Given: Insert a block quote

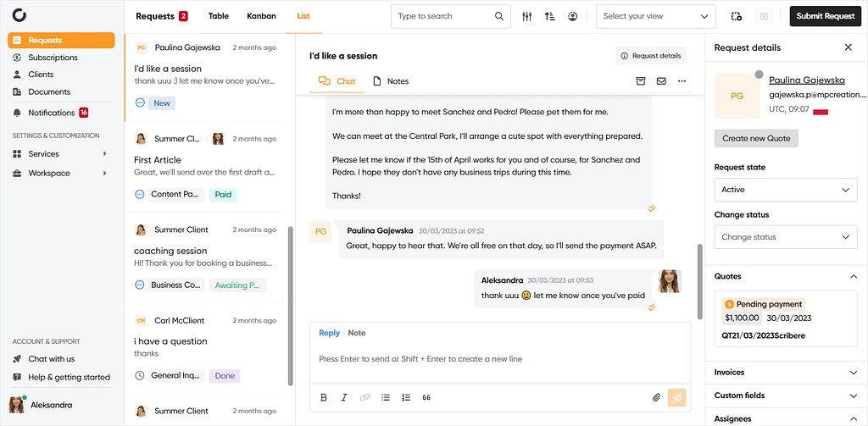Looking at the screenshot, I should (426, 397).
